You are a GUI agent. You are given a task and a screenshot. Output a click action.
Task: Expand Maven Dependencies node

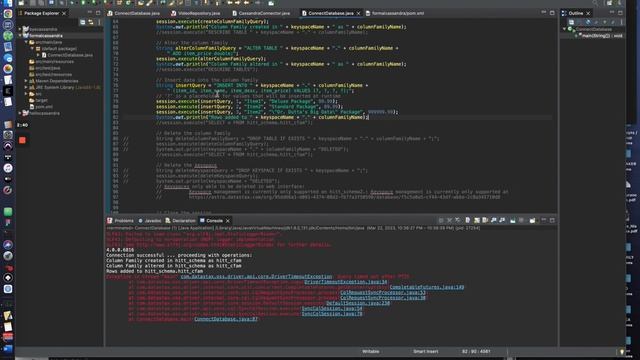click(27, 81)
